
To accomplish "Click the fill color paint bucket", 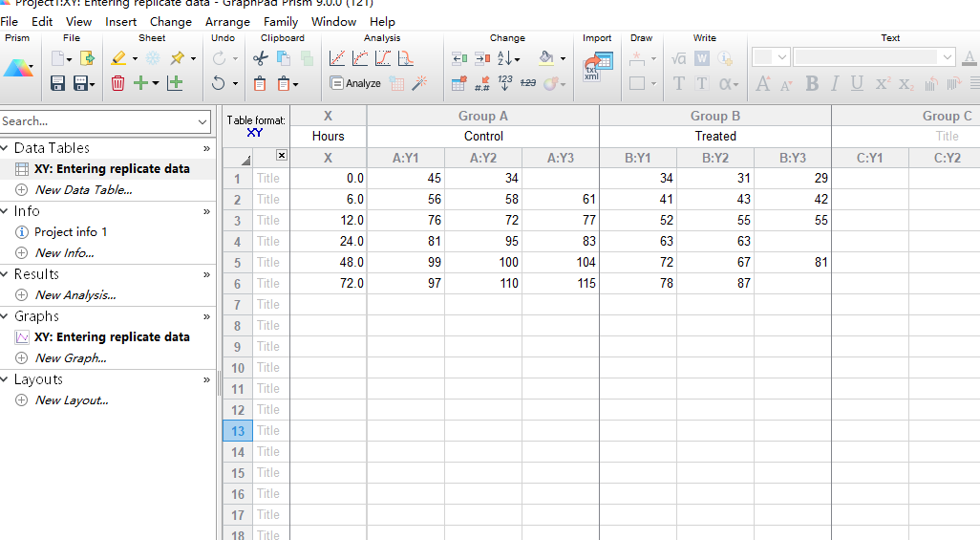I will [x=546, y=58].
